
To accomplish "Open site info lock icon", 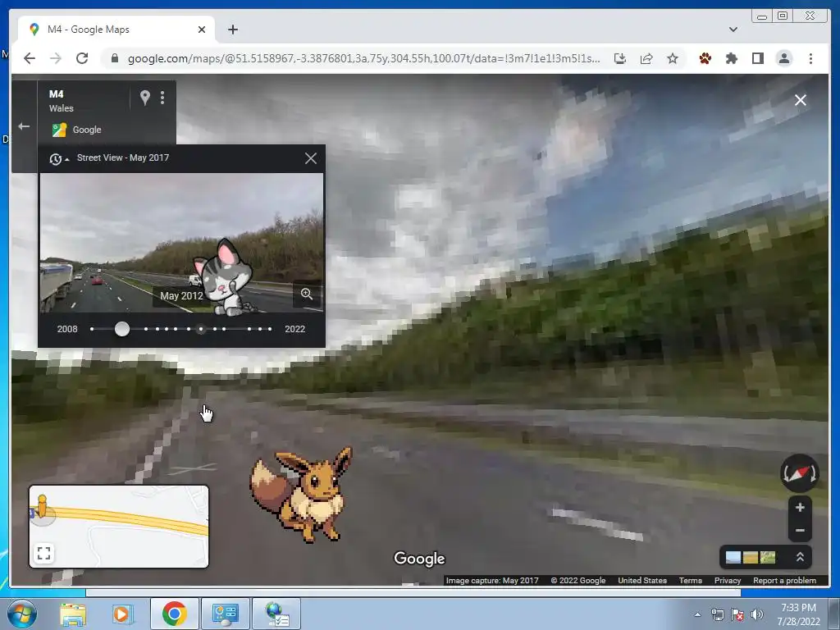I will [x=114, y=58].
